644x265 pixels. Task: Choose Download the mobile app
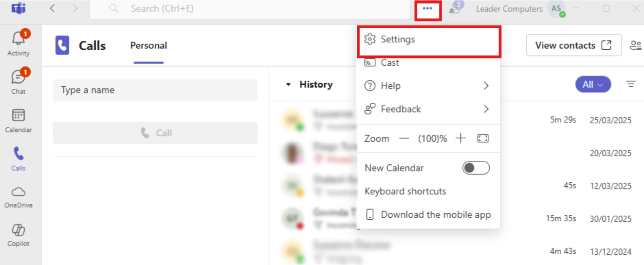[428, 214]
